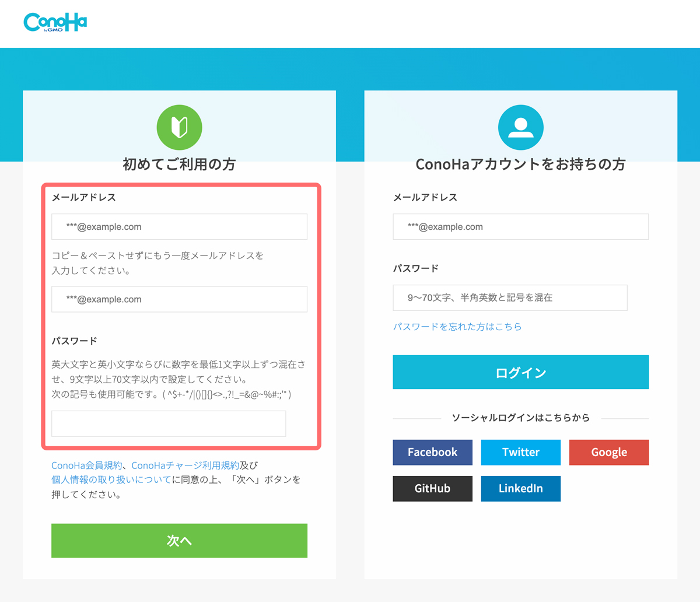Viewport: 700px width, 602px height.
Task: Sign in with the LinkedIn button
Action: click(520, 488)
